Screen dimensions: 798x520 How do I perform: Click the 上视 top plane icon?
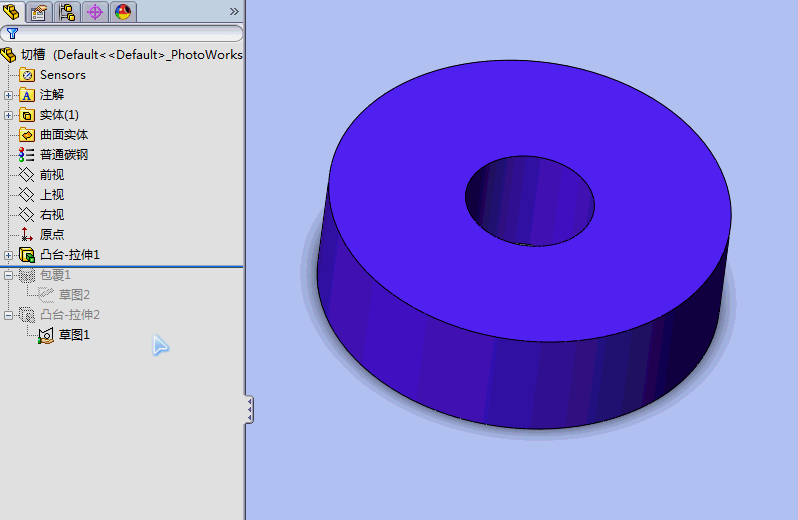[26, 194]
